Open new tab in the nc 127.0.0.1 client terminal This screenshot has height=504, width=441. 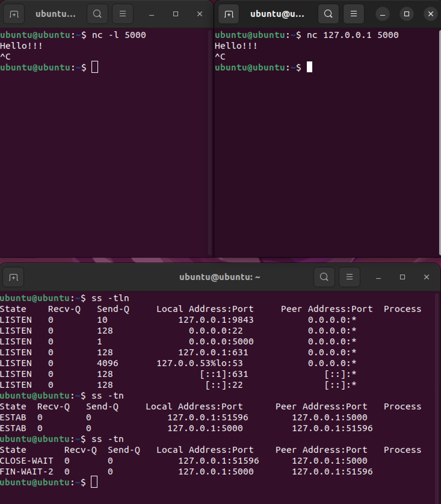click(229, 14)
